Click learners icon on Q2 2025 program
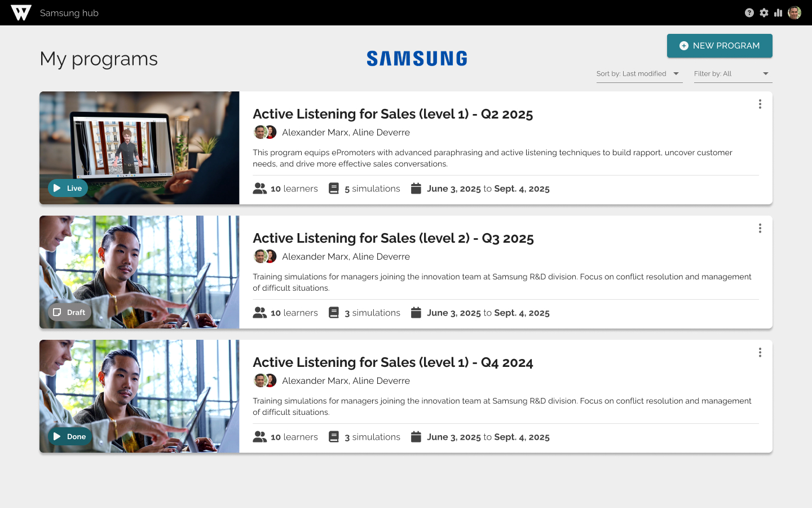The width and height of the screenshot is (812, 508). pos(259,189)
